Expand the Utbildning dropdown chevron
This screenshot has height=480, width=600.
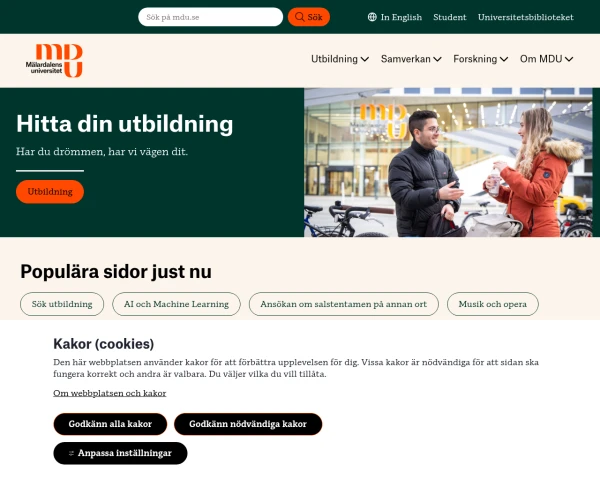click(365, 59)
